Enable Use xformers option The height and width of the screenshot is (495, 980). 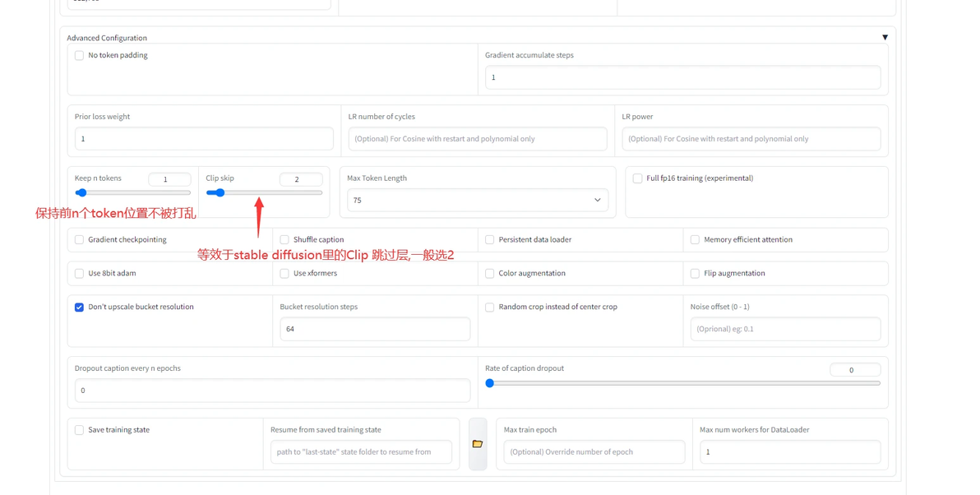pos(284,273)
